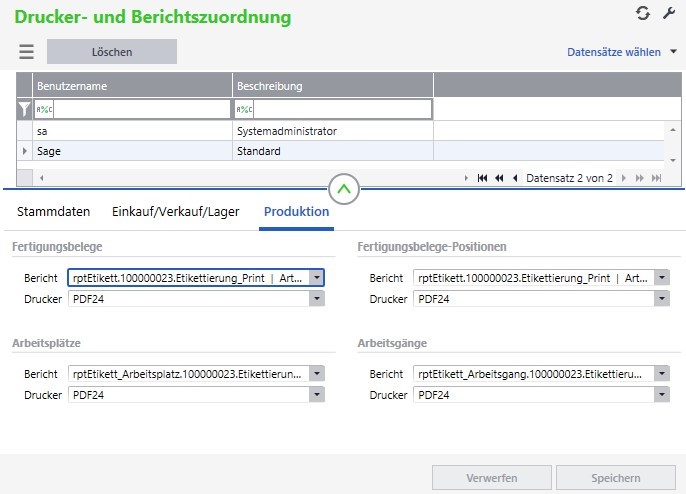Expand Arbeitsgänge Drucker dropdown

point(661,395)
